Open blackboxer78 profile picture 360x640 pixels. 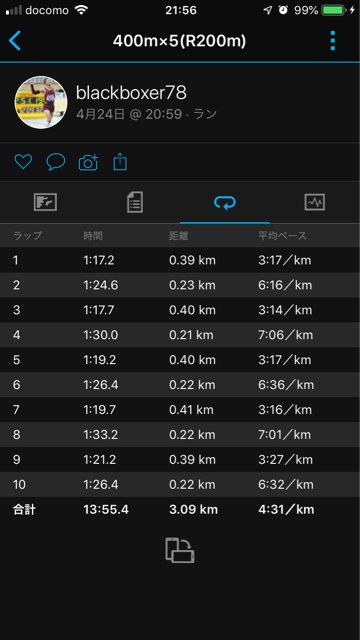pos(41,102)
